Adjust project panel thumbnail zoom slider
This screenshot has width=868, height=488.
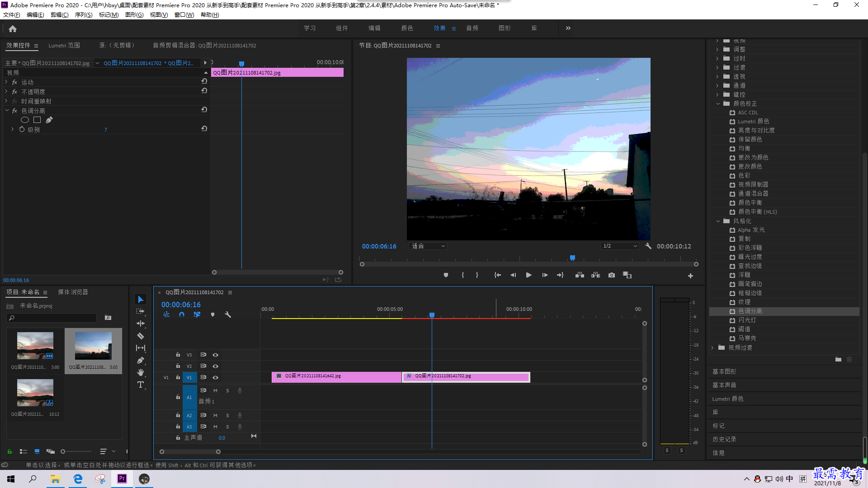(x=63, y=451)
